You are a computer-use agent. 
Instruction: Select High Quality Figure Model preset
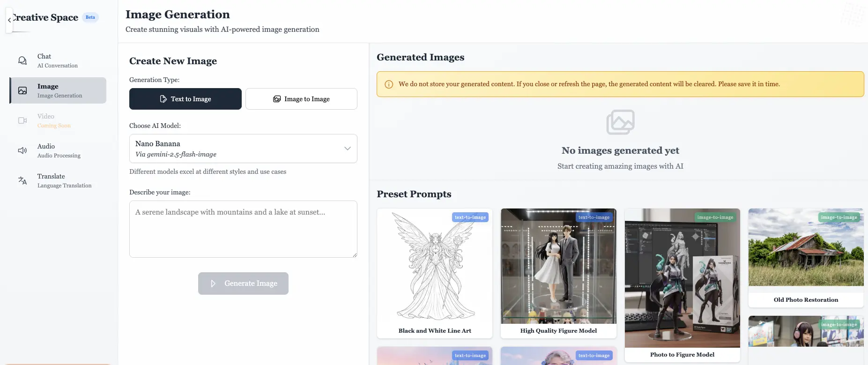[x=558, y=273]
